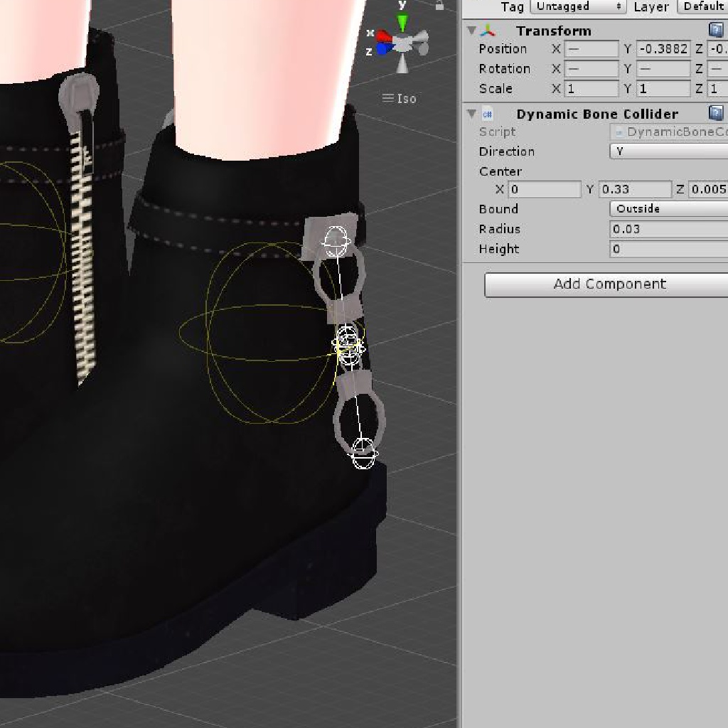Screen dimensions: 728x728
Task: Open the Bound dropdown set to Outside
Action: coord(668,209)
